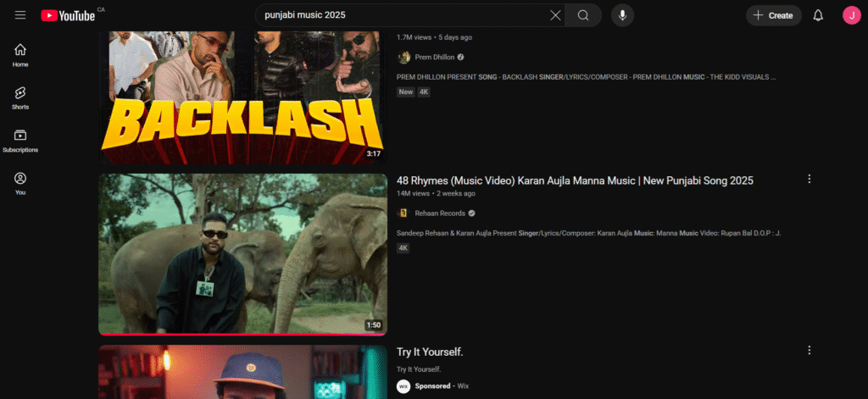This screenshot has width=868, height=399.
Task: Click the 4K badge under 48 Rhymes
Action: click(403, 248)
